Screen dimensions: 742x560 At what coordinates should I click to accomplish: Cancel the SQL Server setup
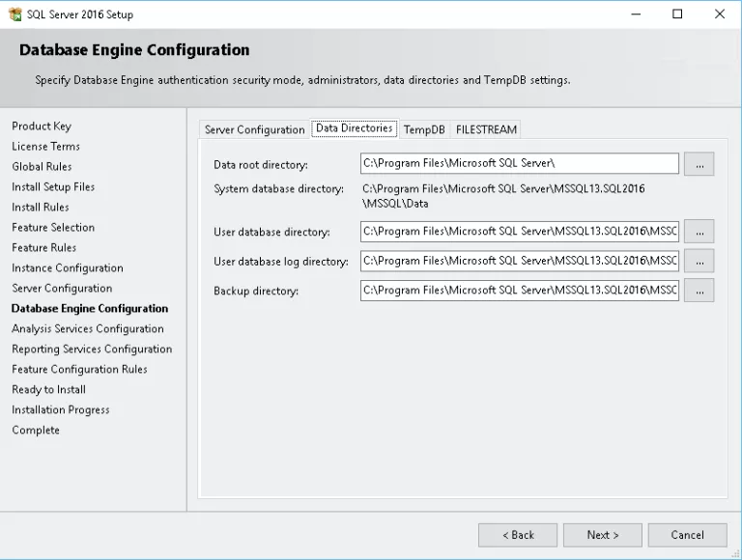tap(687, 535)
